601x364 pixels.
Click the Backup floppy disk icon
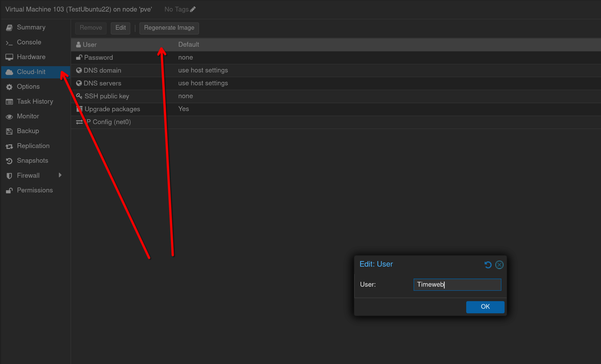(9, 131)
